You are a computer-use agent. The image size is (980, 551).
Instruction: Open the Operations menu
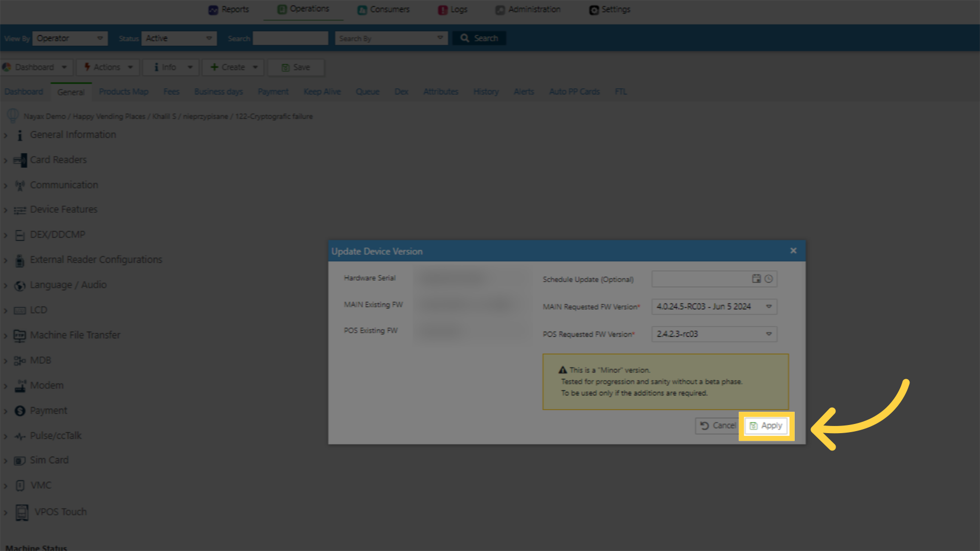click(x=303, y=9)
